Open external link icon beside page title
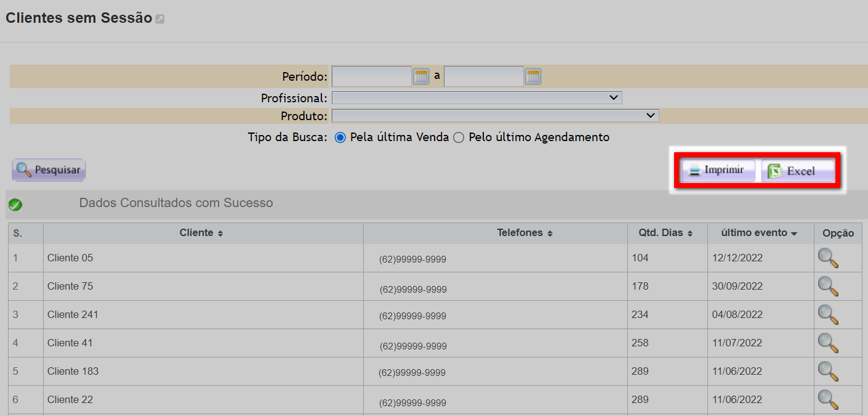Image resolution: width=868 pixels, height=416 pixels. pos(160,19)
